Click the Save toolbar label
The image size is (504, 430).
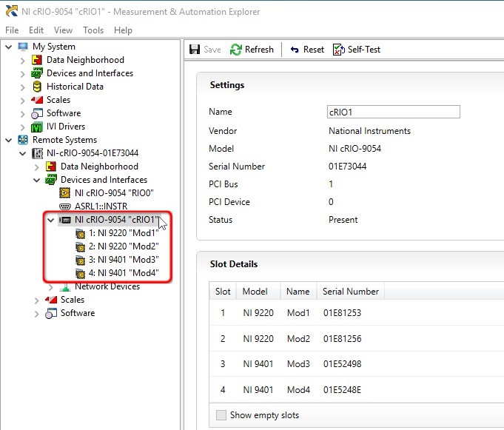[x=212, y=50]
